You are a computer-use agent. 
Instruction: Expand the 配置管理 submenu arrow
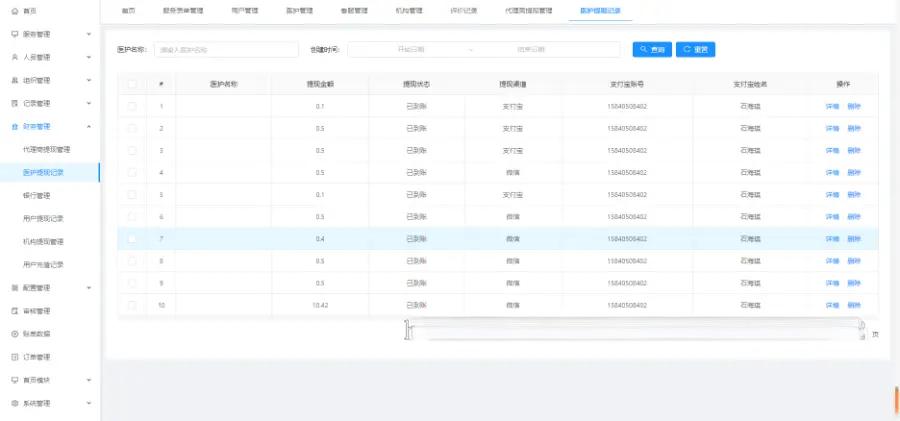tap(88, 288)
